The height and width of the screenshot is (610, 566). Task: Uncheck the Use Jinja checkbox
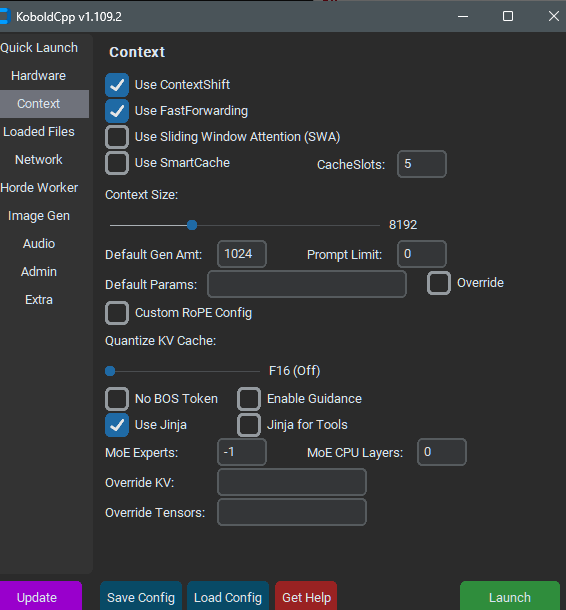pyautogui.click(x=117, y=425)
